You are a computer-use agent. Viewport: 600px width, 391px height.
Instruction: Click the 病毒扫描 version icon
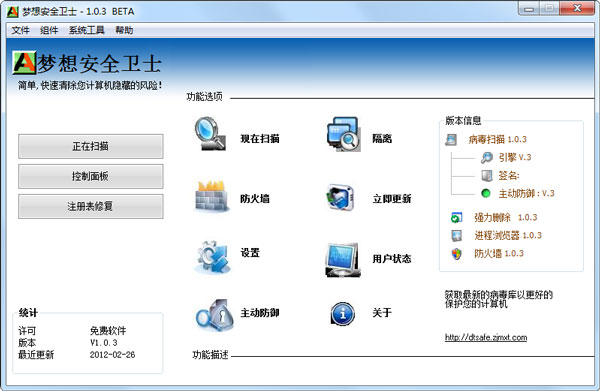click(x=451, y=140)
